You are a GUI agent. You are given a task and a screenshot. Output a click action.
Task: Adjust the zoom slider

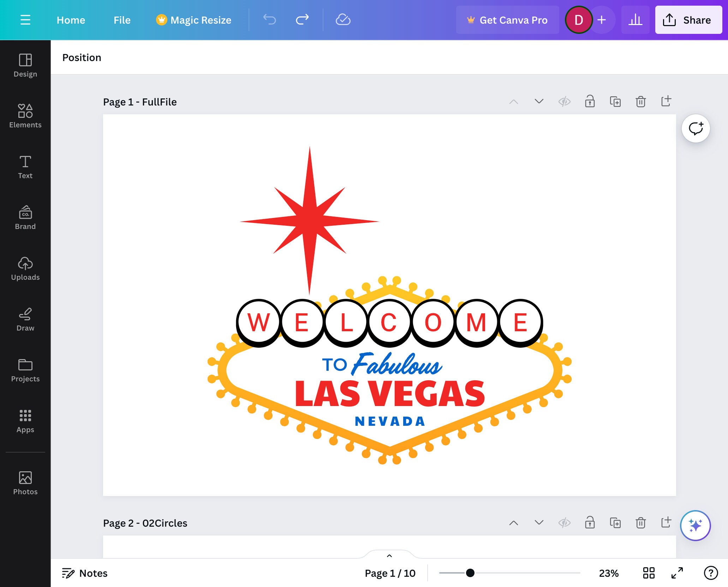click(x=470, y=573)
